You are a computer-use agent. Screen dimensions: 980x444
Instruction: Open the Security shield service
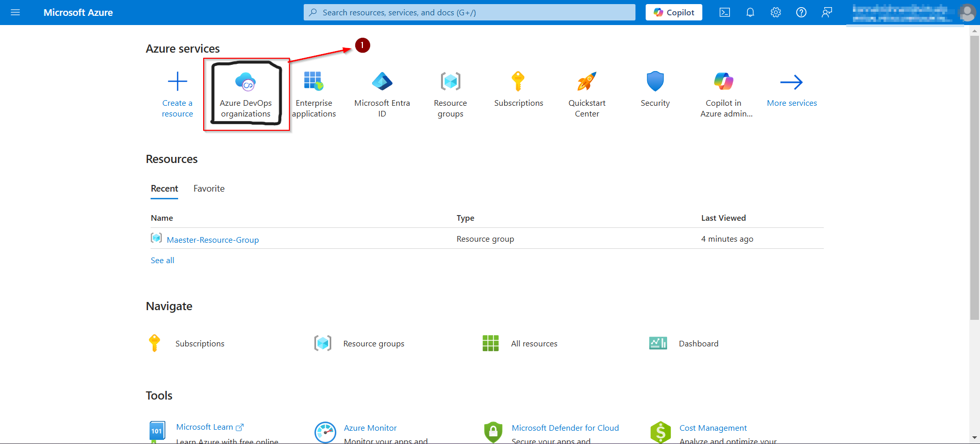655,89
